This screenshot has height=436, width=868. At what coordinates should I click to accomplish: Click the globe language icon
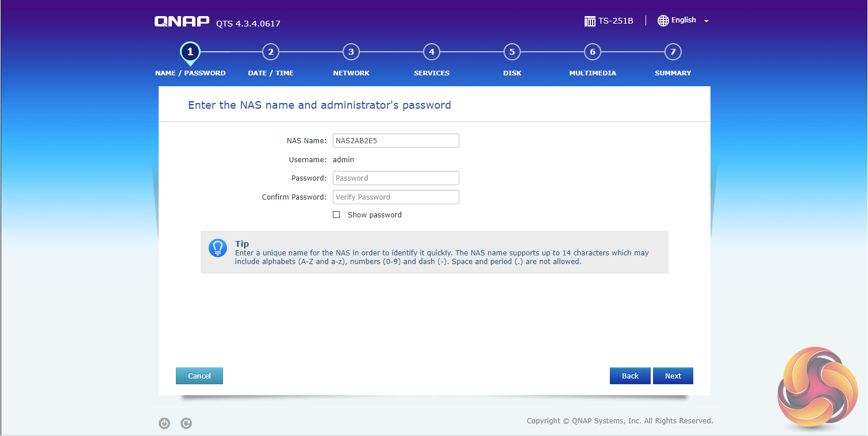click(x=663, y=21)
